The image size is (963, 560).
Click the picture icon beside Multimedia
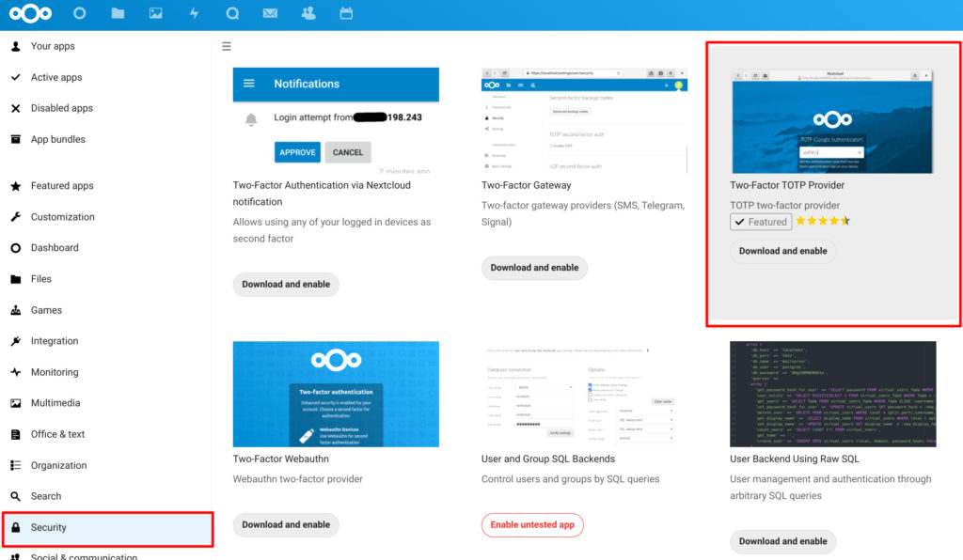pyautogui.click(x=16, y=403)
